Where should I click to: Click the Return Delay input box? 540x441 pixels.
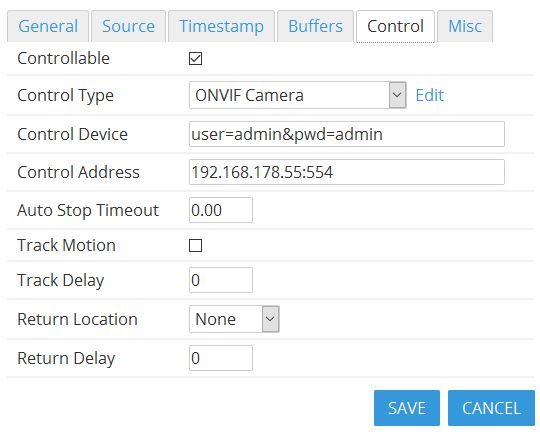pos(221,358)
